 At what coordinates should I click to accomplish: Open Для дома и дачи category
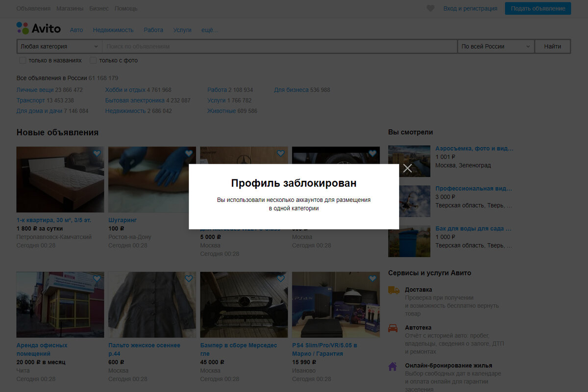point(39,111)
